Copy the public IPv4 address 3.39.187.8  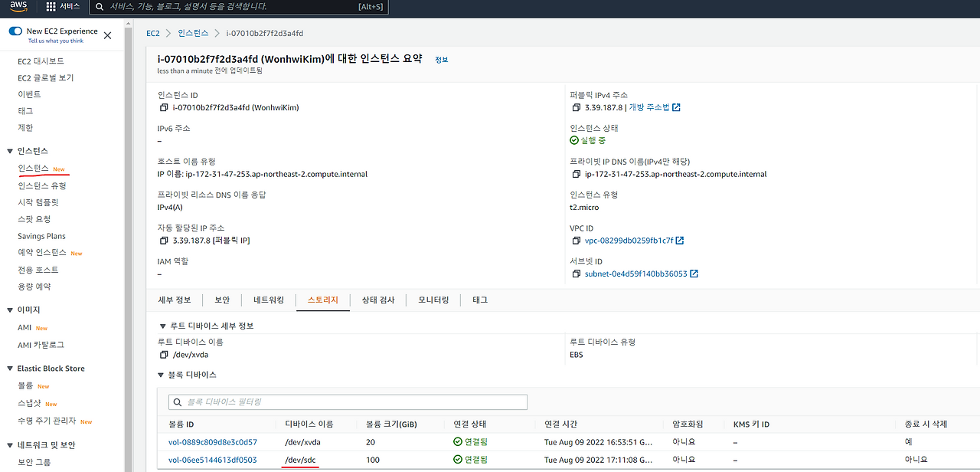577,108
